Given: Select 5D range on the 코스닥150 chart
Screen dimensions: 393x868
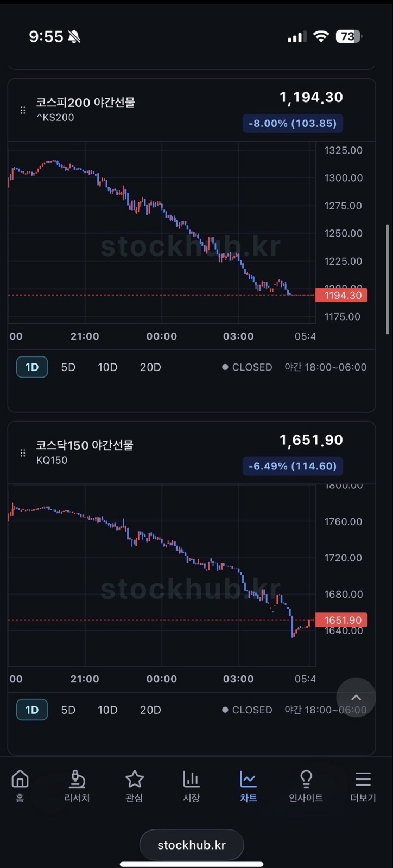Looking at the screenshot, I should coord(68,710).
